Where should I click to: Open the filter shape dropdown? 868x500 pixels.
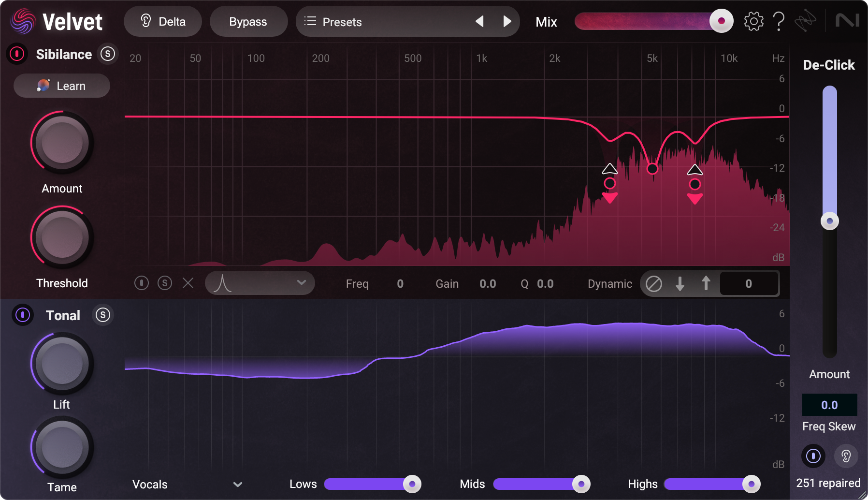(260, 283)
